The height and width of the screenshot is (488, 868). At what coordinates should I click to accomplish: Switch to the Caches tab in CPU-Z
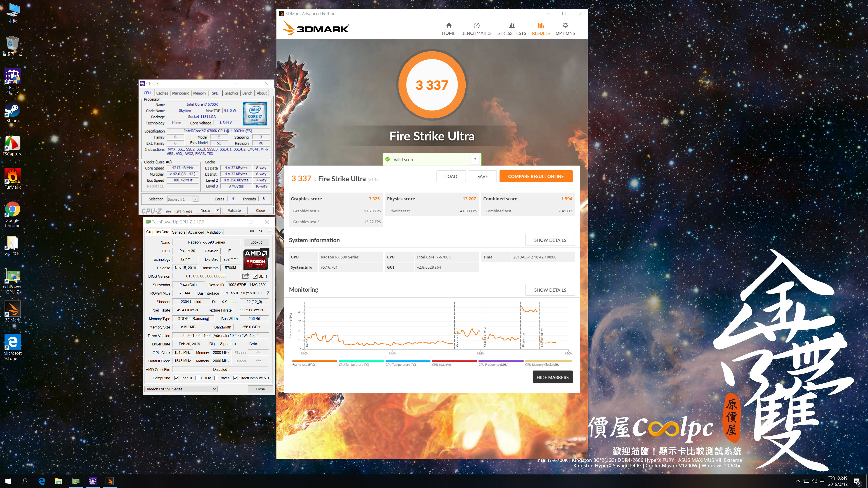(162, 93)
